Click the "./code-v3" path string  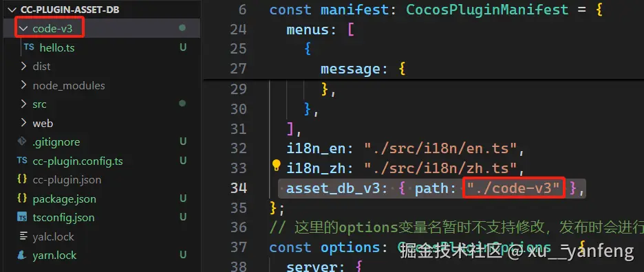514,188
